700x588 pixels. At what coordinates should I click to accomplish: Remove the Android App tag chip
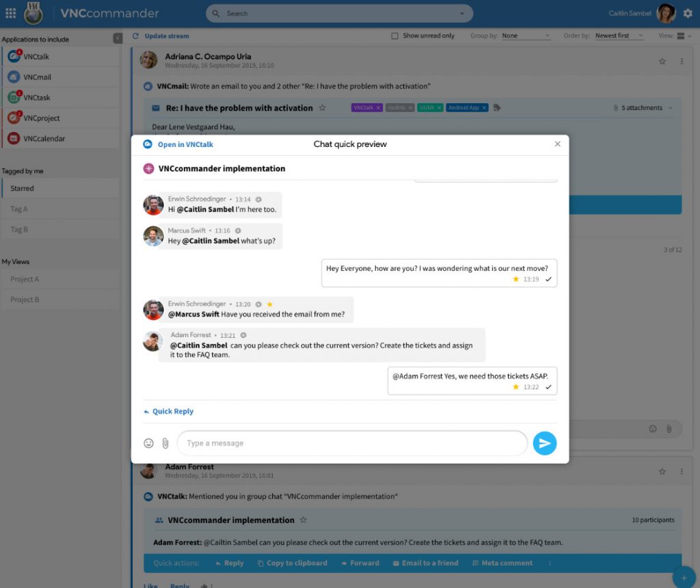click(x=484, y=107)
